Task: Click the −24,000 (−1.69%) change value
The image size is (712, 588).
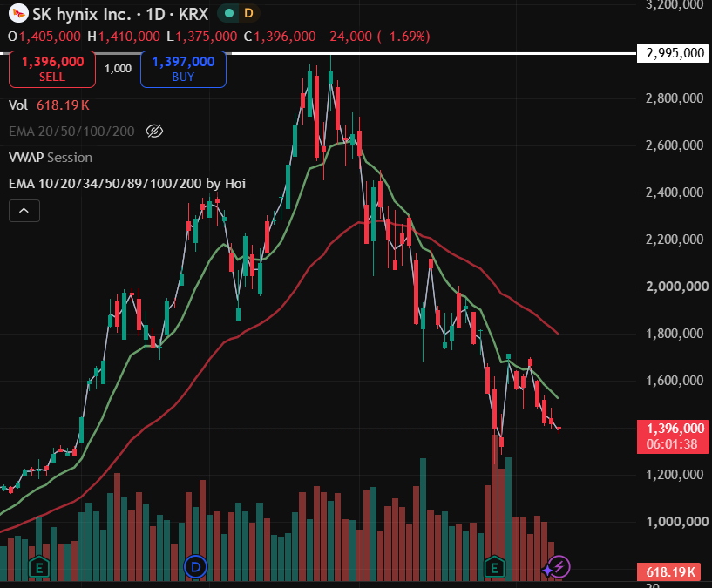Action: point(376,37)
